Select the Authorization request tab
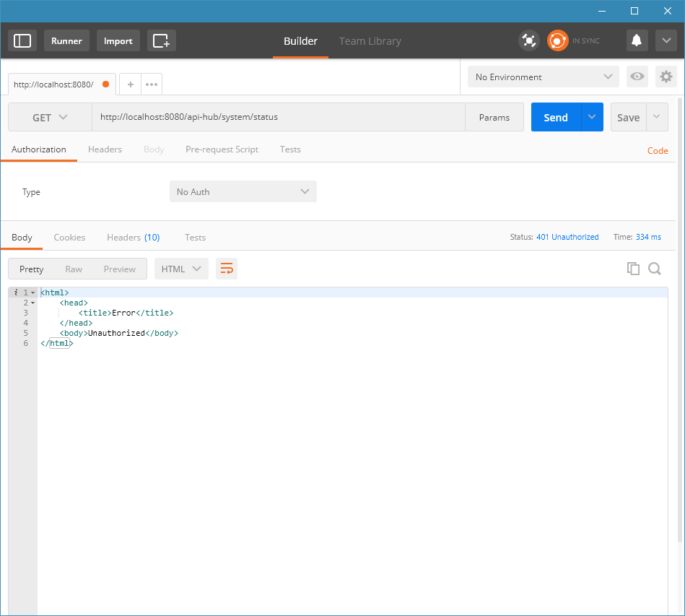Screen dimensions: 685x616 pos(38,149)
